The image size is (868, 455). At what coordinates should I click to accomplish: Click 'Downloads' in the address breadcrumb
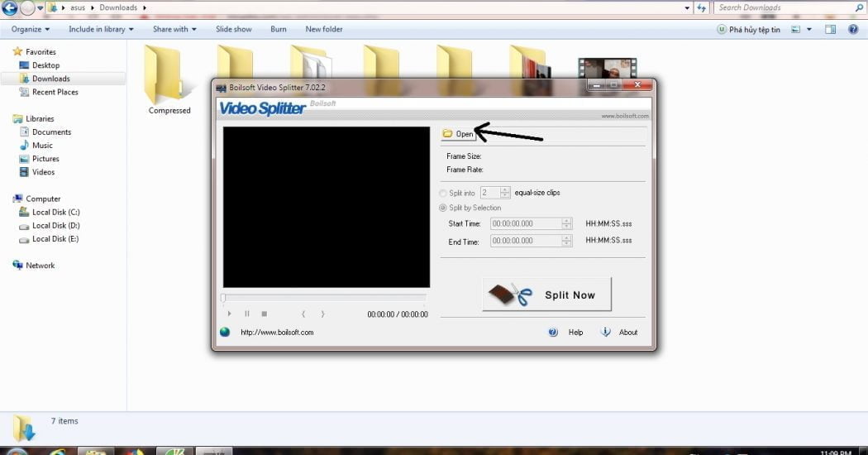coord(118,7)
